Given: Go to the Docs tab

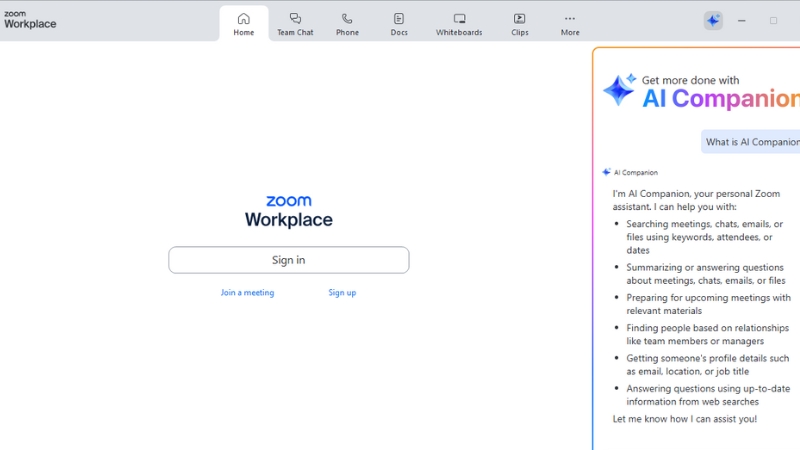Looking at the screenshot, I should tap(399, 24).
